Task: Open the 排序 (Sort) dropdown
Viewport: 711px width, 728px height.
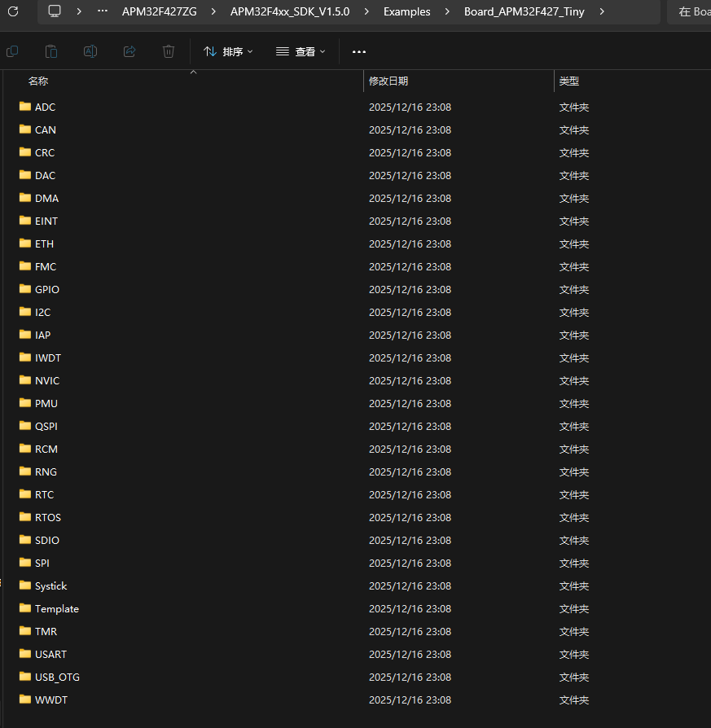Action: pyautogui.click(x=228, y=51)
